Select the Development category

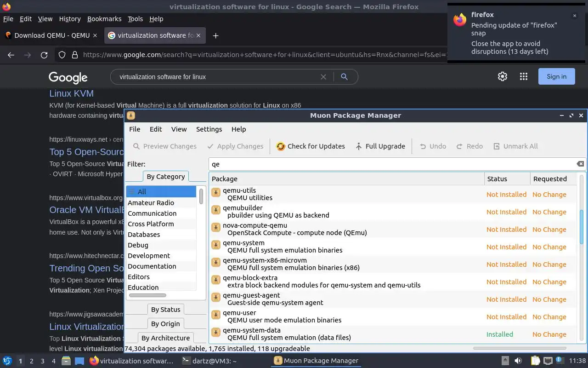pyautogui.click(x=161, y=256)
